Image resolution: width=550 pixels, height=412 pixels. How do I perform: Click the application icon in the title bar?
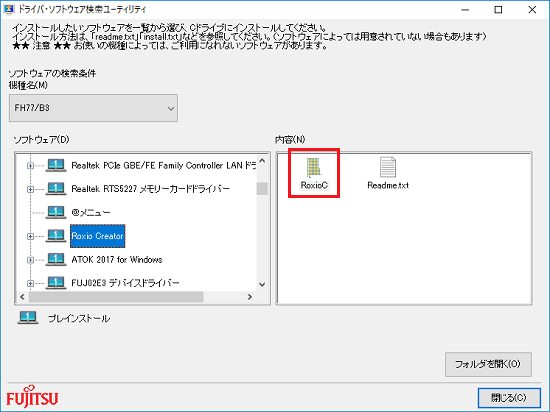click(8, 9)
